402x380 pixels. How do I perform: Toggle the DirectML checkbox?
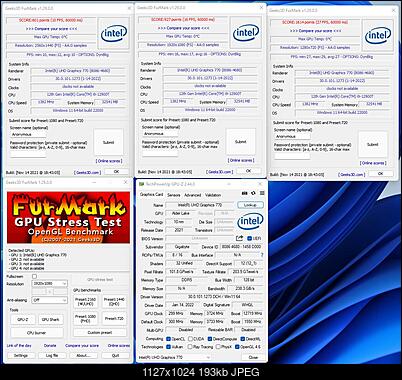pyautogui.click(x=243, y=339)
